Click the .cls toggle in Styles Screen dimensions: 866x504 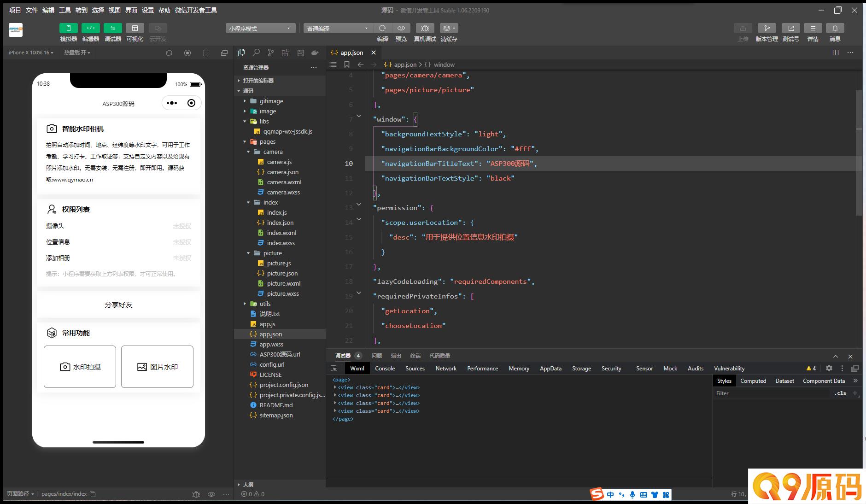pyautogui.click(x=841, y=393)
